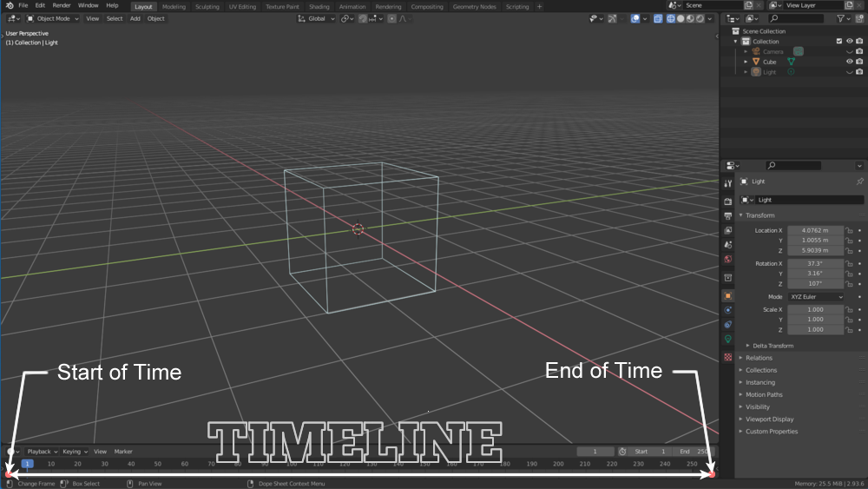Screen dimensions: 868x489
Task: Click the pivot point link icon
Action: tap(347, 19)
